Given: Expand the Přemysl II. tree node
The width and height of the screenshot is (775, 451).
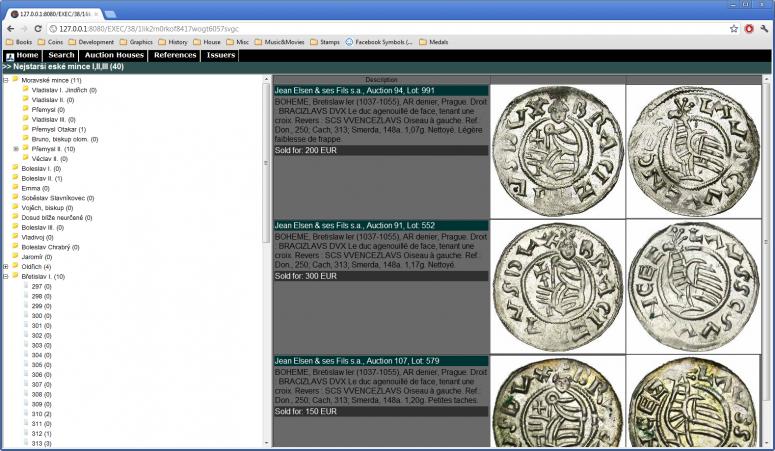Looking at the screenshot, I should click(x=16, y=149).
